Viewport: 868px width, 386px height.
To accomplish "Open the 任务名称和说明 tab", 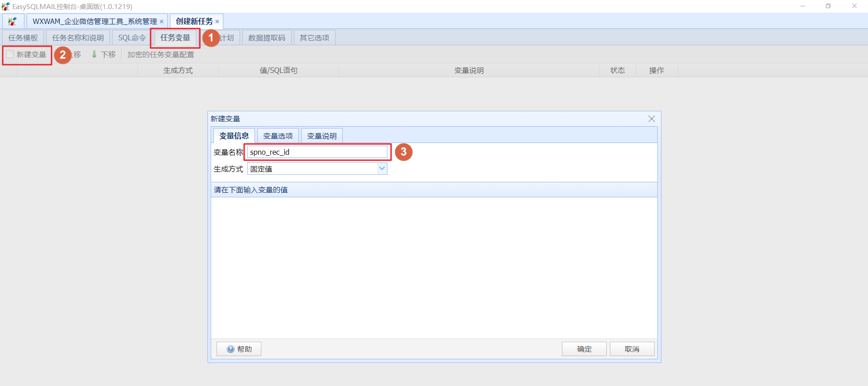I will (x=78, y=38).
